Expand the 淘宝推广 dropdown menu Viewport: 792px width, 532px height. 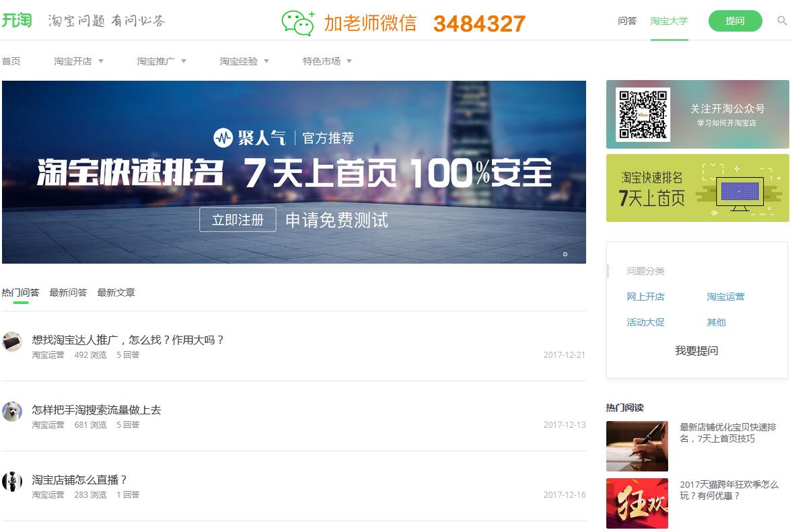click(161, 61)
